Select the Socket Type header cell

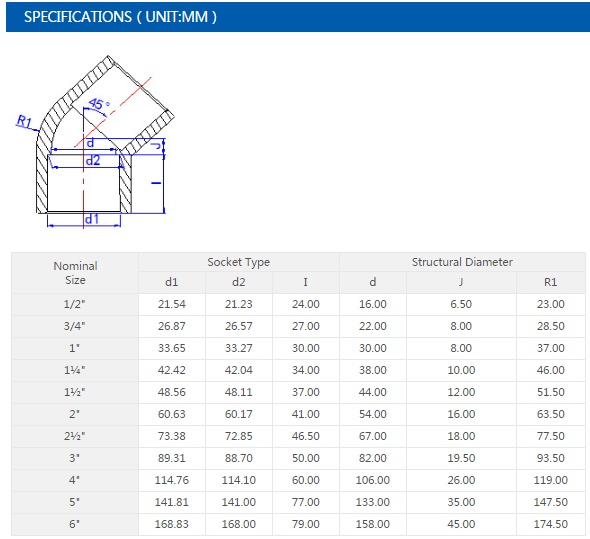(239, 262)
